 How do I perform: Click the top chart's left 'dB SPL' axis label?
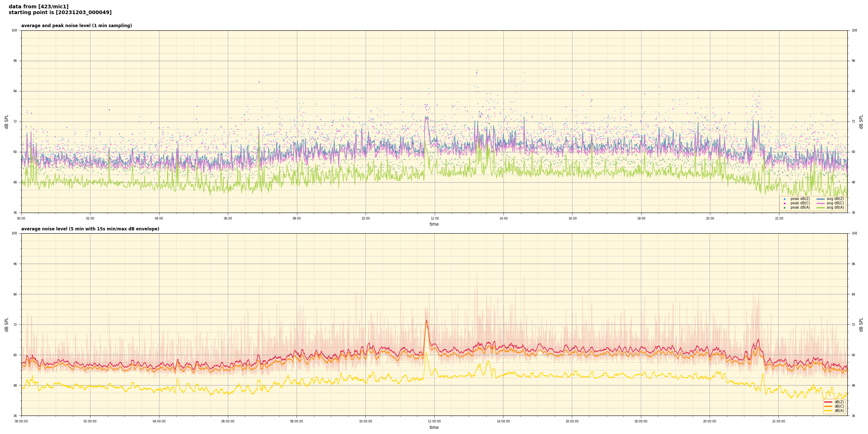pos(7,122)
